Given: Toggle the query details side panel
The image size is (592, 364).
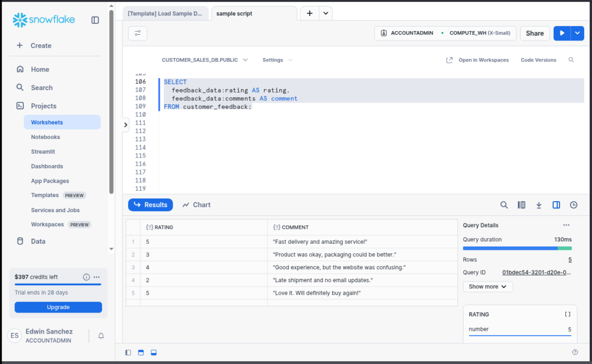Looking at the screenshot, I should click(556, 204).
